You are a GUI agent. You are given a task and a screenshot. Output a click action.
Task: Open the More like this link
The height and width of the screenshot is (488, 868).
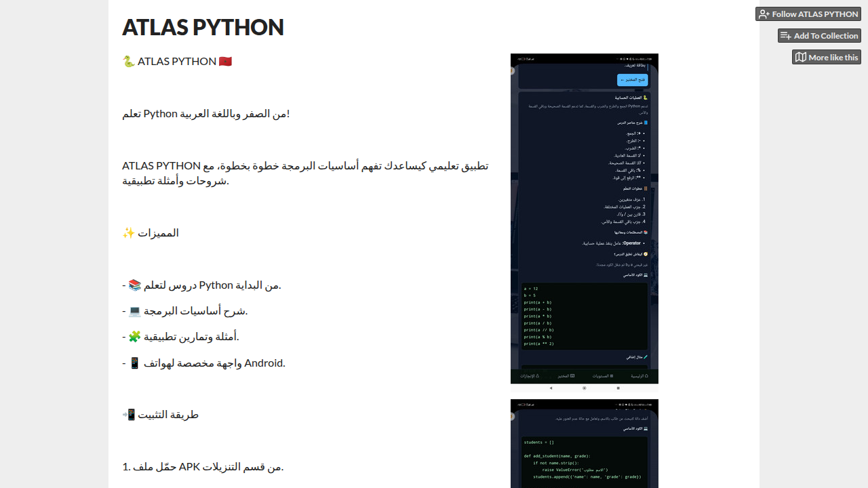pos(827,58)
